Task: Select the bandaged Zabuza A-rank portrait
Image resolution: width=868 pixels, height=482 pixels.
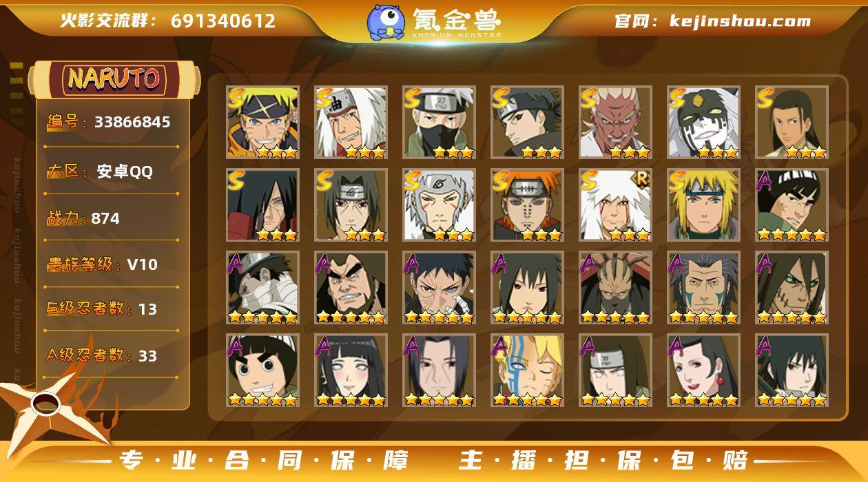Action: coord(262,288)
